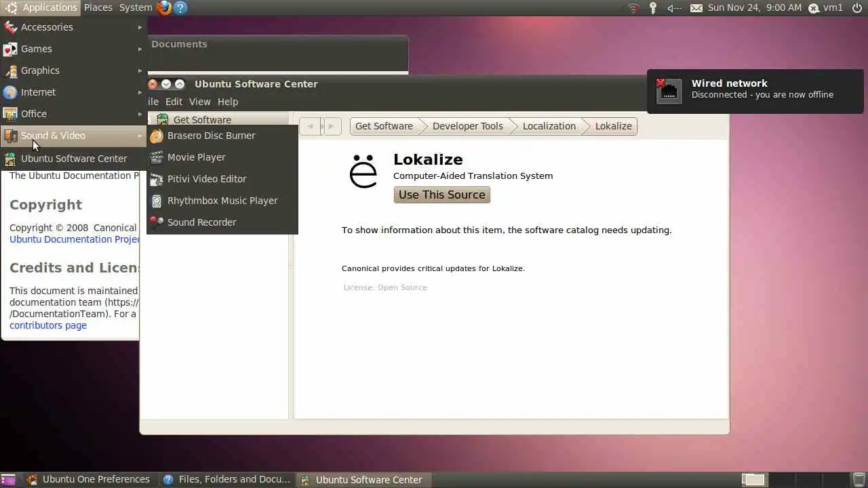Click the volume indicator icon

click(674, 7)
